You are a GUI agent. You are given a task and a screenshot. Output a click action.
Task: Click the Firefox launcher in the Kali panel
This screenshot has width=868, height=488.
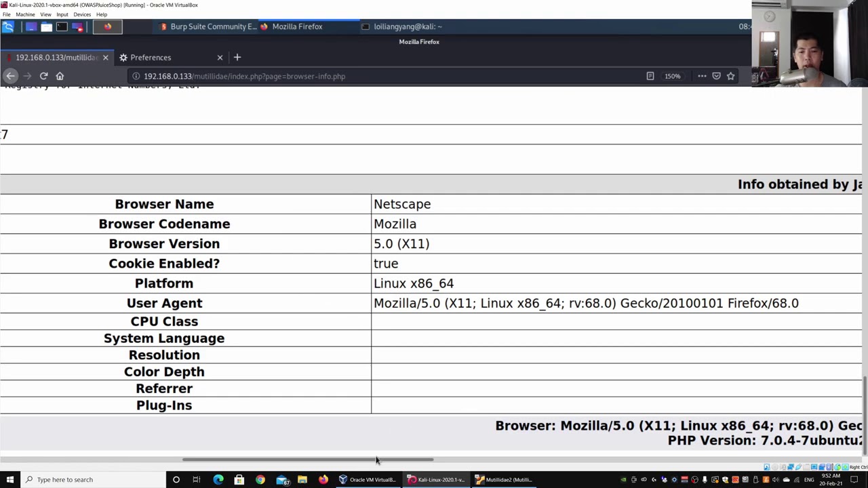point(107,26)
